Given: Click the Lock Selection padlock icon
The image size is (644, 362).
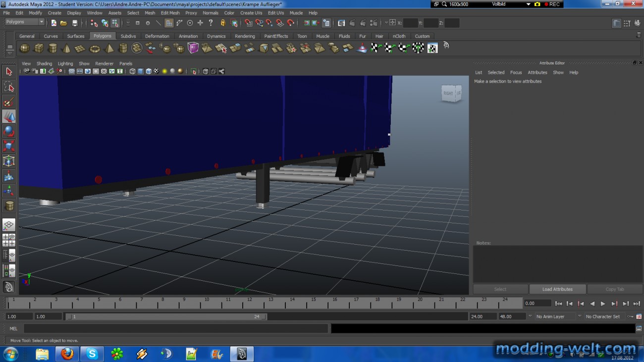Looking at the screenshot, I should (x=223, y=23).
